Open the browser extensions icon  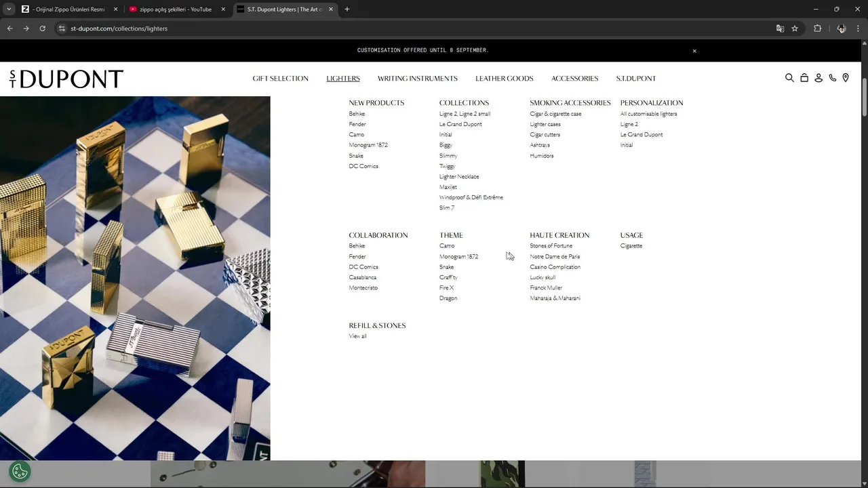(x=817, y=28)
